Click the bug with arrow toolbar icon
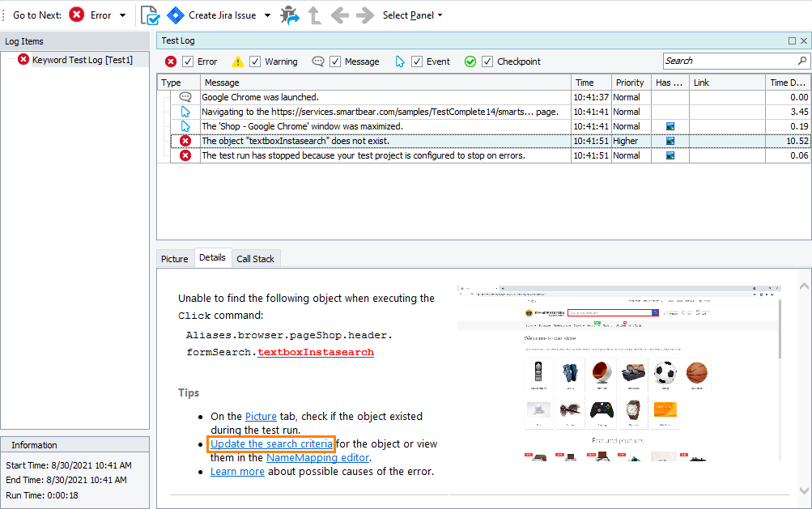This screenshot has height=509, width=812. pos(289,15)
